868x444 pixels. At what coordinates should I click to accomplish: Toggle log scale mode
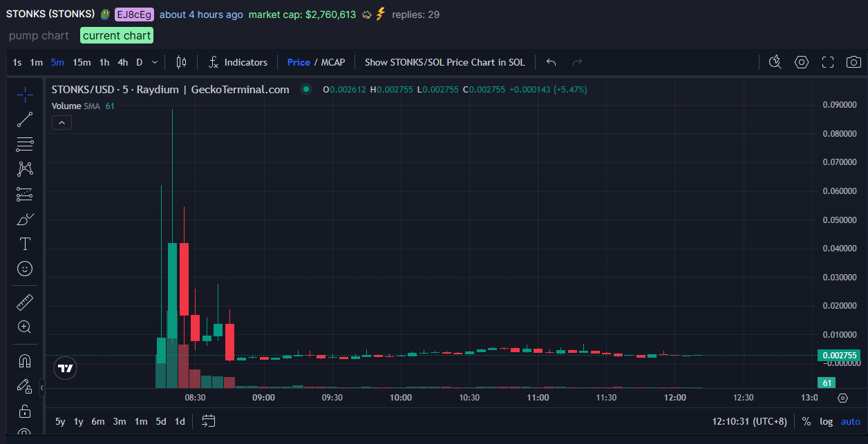[826, 421]
